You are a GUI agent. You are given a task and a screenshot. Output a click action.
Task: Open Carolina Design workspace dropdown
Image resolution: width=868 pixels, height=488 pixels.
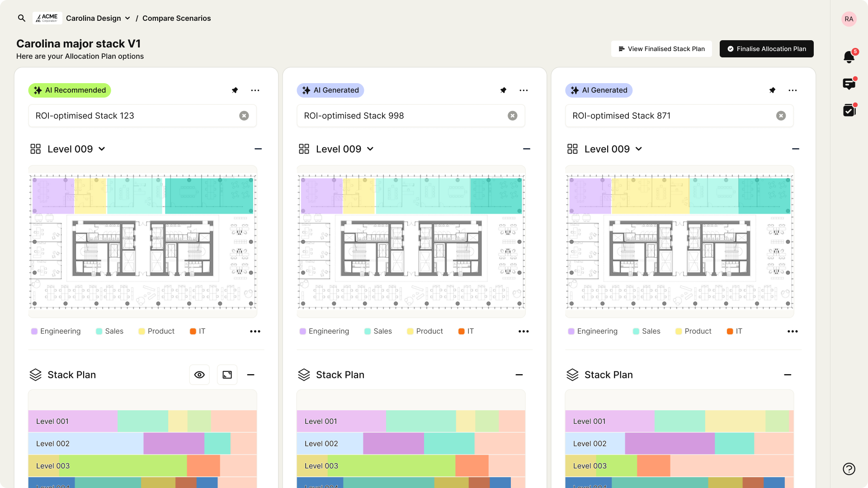pos(98,18)
